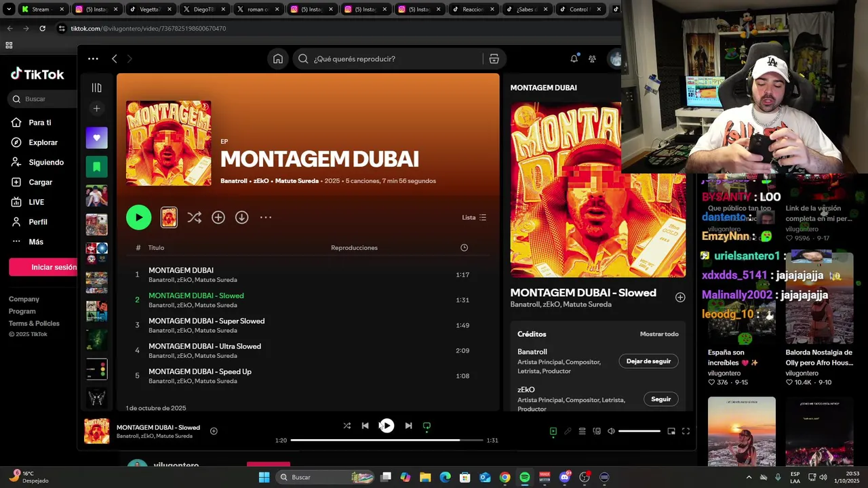Click the Dejar de seguir button for Banatroll

tap(648, 361)
